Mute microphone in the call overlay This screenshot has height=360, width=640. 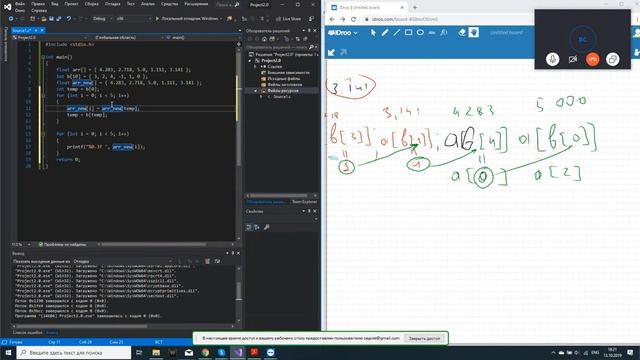click(553, 59)
